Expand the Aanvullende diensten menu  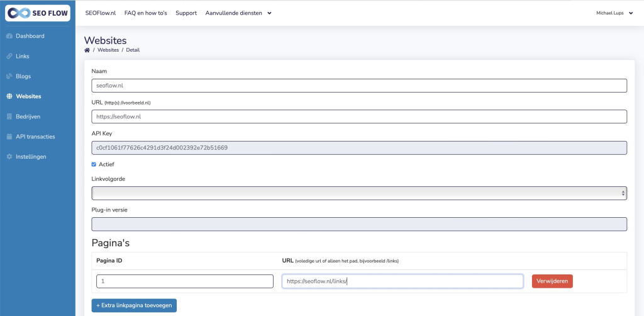[238, 13]
